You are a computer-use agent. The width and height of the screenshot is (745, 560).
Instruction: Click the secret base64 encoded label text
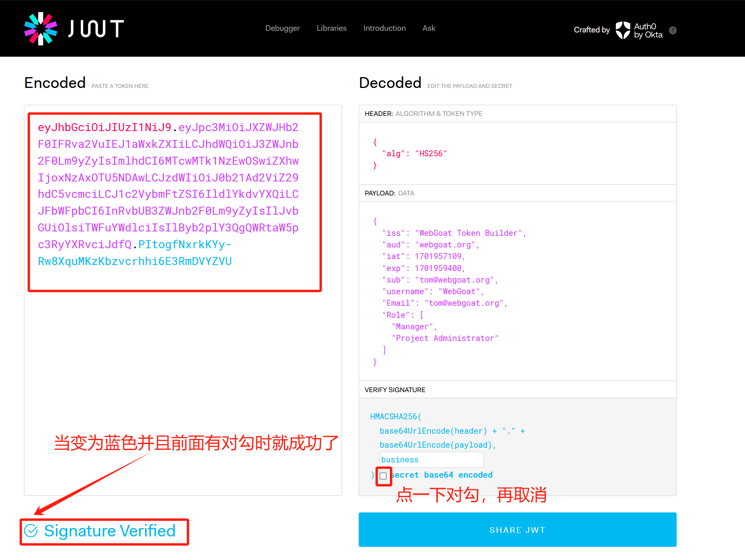(x=441, y=475)
